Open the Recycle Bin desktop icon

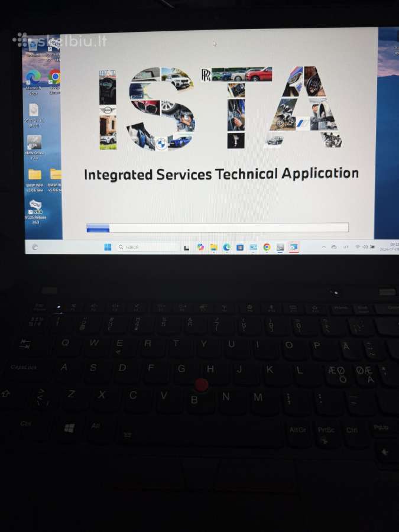point(33,47)
